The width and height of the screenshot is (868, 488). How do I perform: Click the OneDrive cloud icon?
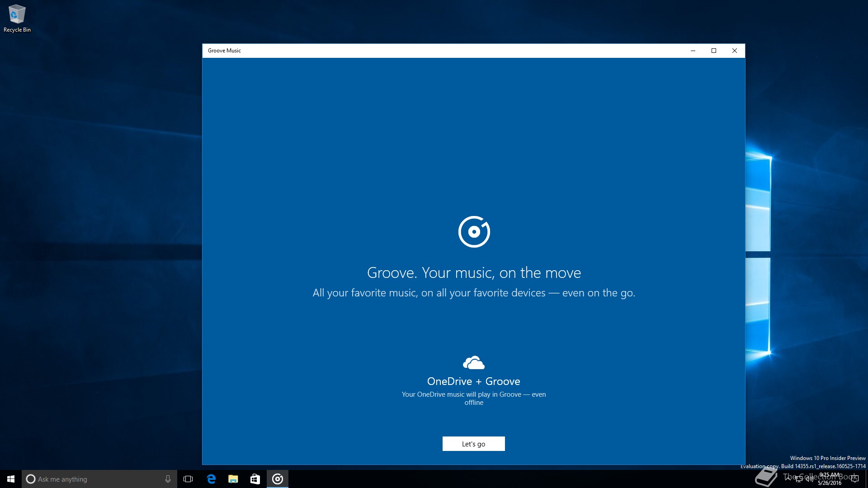[473, 363]
